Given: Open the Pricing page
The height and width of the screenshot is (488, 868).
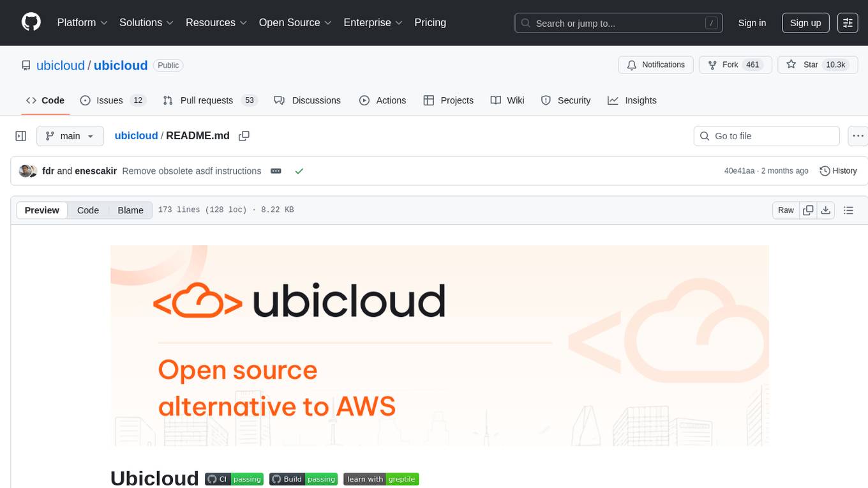Looking at the screenshot, I should tap(430, 22).
